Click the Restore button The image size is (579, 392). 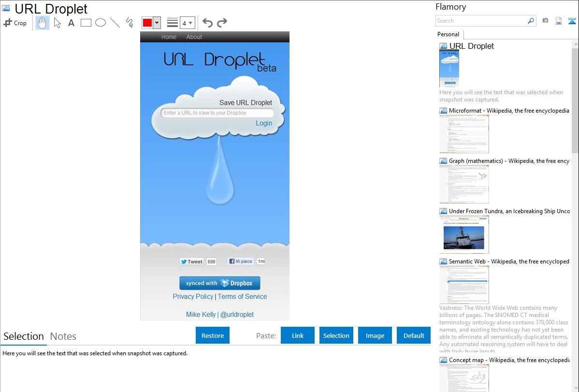point(213,335)
